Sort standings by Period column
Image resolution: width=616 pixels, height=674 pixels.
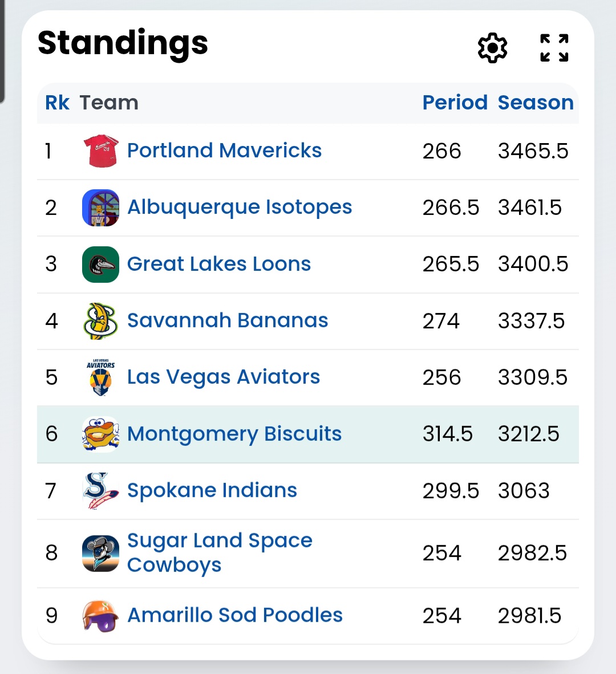[x=455, y=103]
